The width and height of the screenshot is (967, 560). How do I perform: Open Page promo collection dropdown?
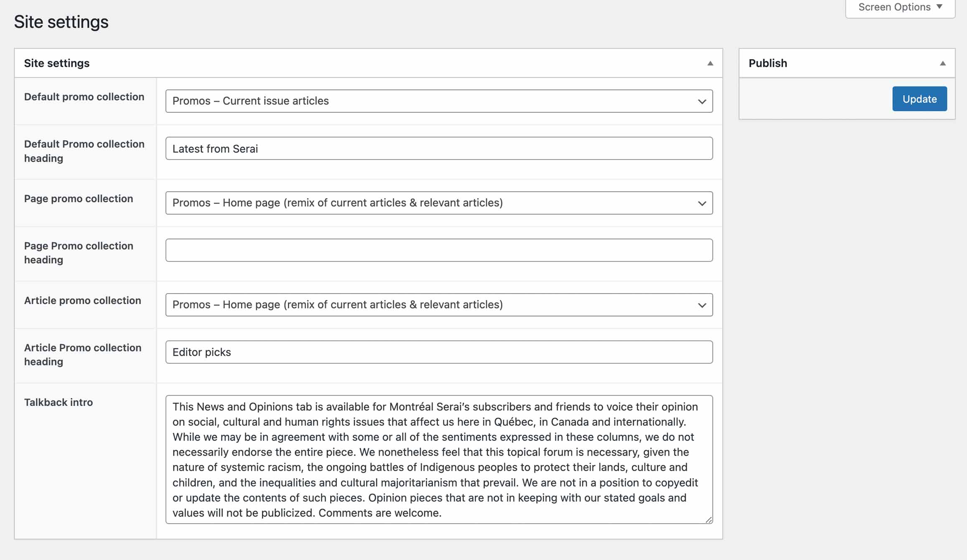pyautogui.click(x=438, y=203)
